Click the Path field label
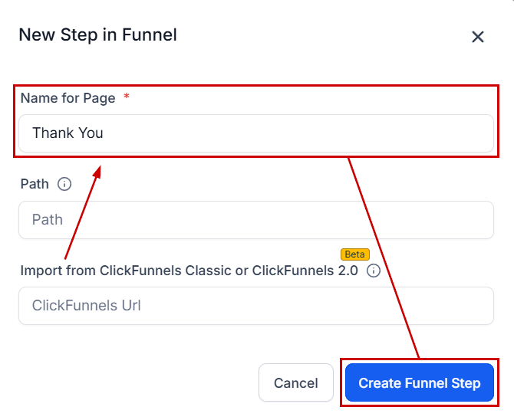Image resolution: width=514 pixels, height=420 pixels. point(35,184)
